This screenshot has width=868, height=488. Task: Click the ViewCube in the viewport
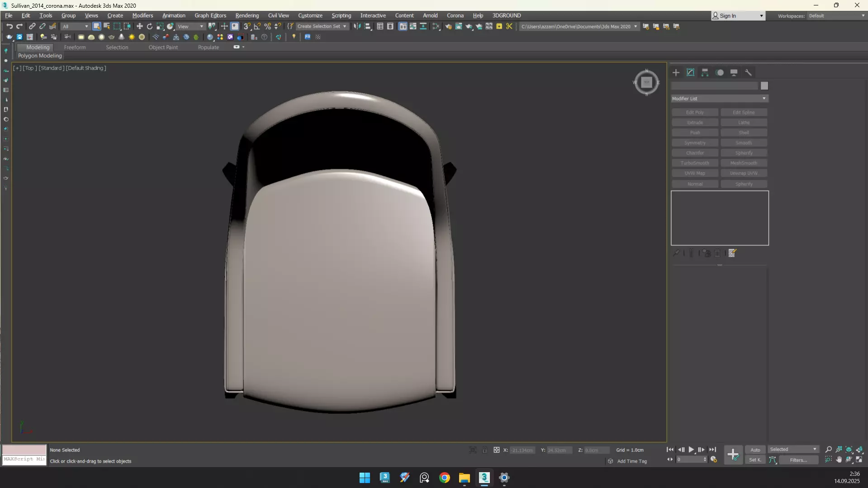[646, 82]
